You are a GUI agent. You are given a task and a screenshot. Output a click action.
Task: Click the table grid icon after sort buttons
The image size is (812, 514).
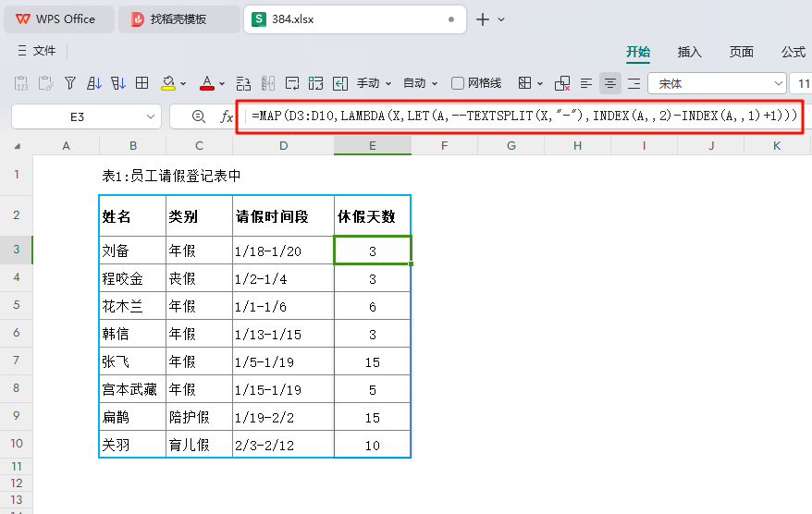coord(141,83)
